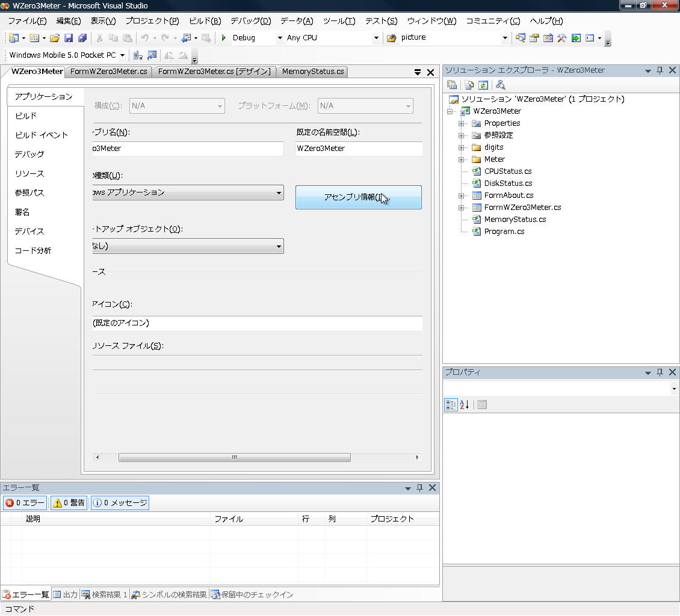Open the Properties Window toolbar icon
This screenshot has height=616, width=680.
pos(534,38)
